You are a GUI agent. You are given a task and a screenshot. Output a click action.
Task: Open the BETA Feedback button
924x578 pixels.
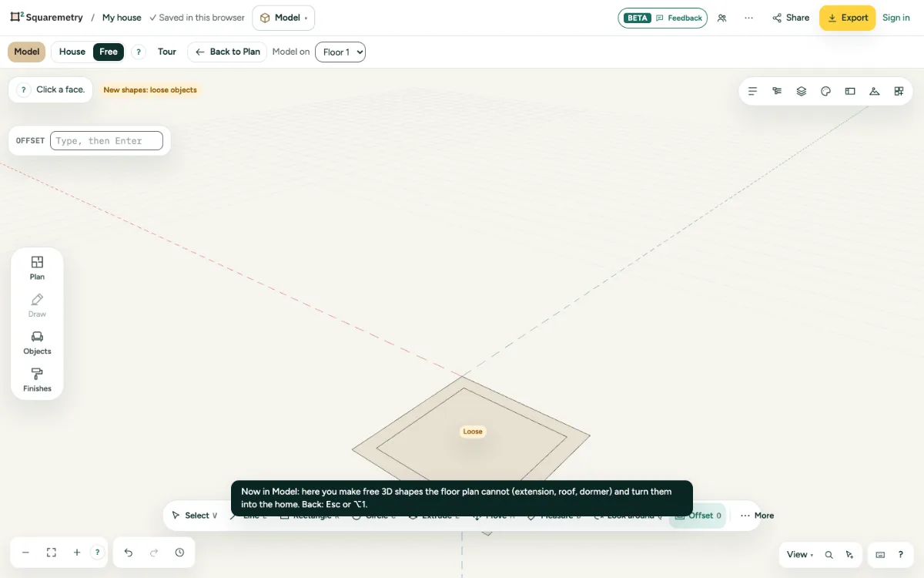663,18
